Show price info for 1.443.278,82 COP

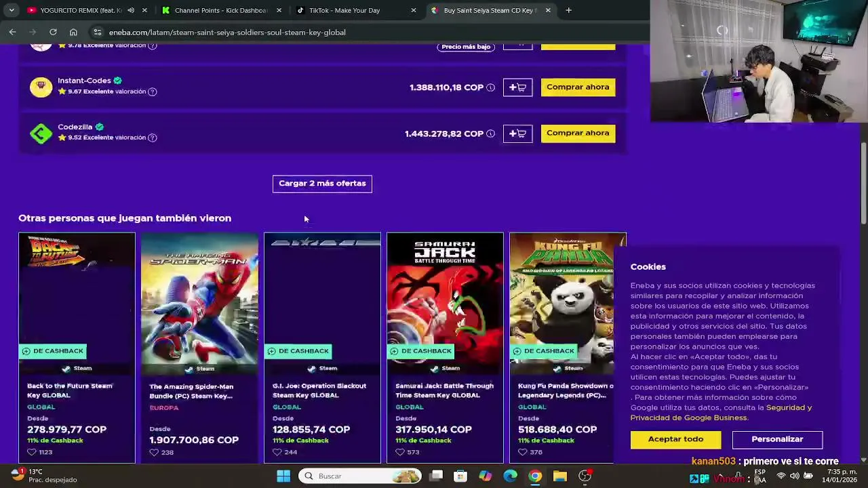pos(490,134)
